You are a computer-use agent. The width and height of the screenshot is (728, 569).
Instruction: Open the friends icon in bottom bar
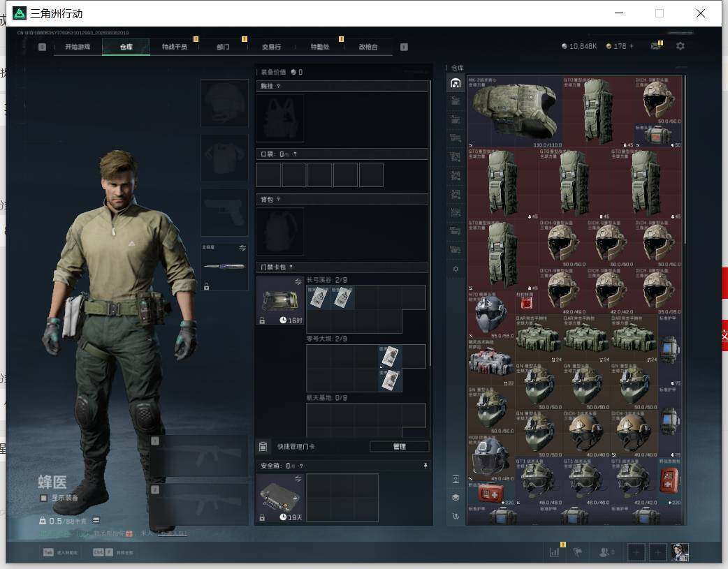tap(604, 552)
